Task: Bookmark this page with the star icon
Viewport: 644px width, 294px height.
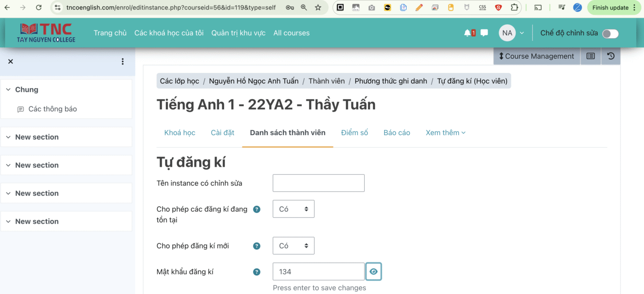Action: (x=318, y=7)
